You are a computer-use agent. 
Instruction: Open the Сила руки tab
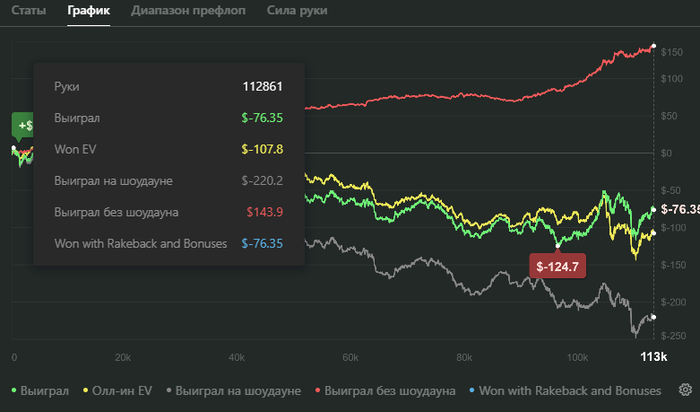click(x=297, y=10)
